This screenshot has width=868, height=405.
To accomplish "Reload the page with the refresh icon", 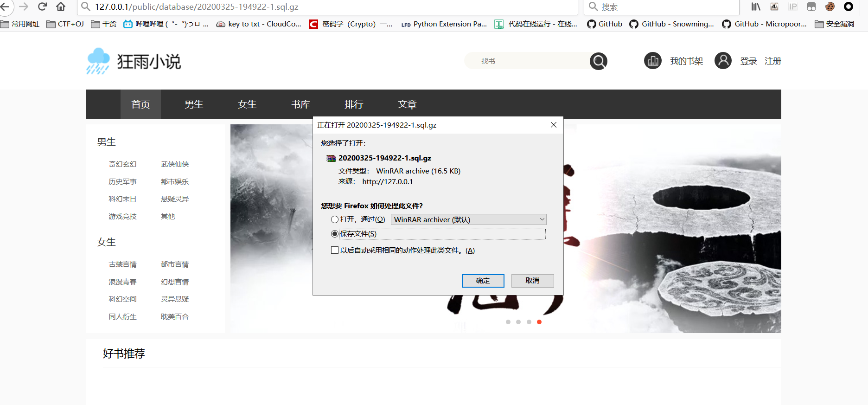I will (x=42, y=6).
